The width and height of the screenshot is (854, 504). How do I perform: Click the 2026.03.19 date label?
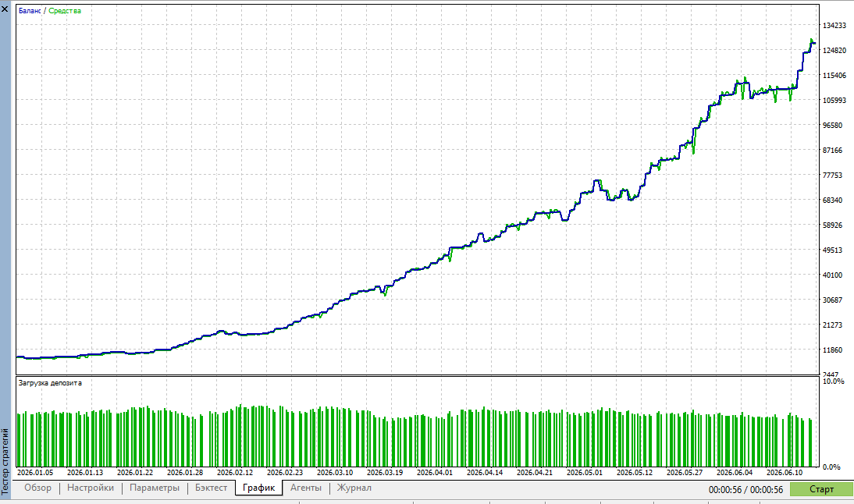385,473
